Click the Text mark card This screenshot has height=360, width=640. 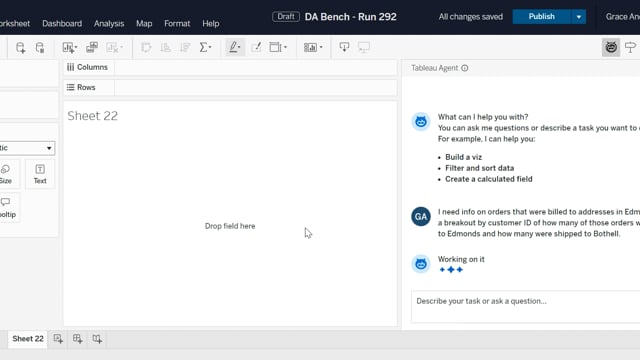[40, 174]
